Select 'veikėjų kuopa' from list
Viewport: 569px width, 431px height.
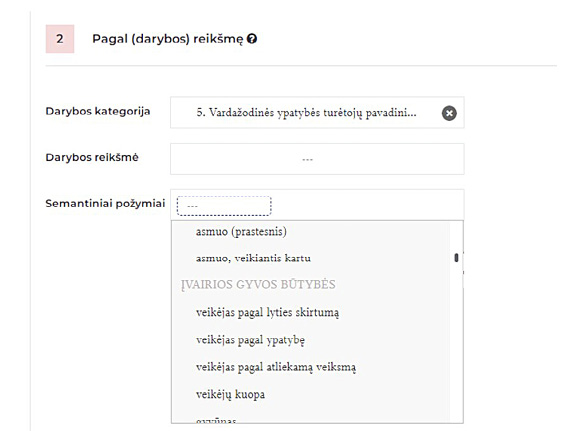click(230, 394)
